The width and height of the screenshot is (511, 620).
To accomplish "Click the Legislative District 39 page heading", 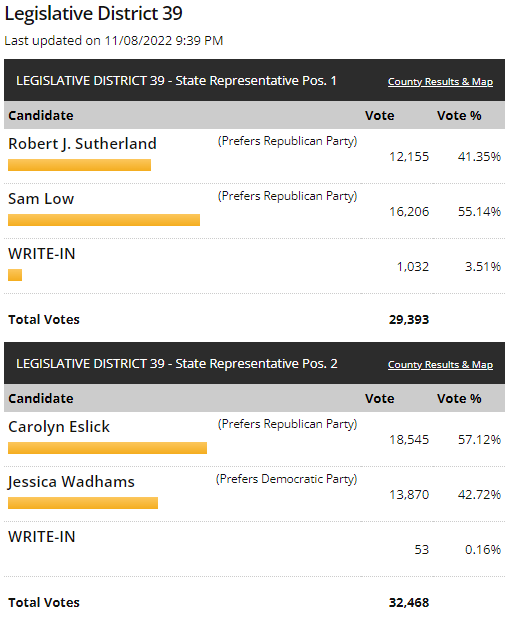I will coord(93,13).
